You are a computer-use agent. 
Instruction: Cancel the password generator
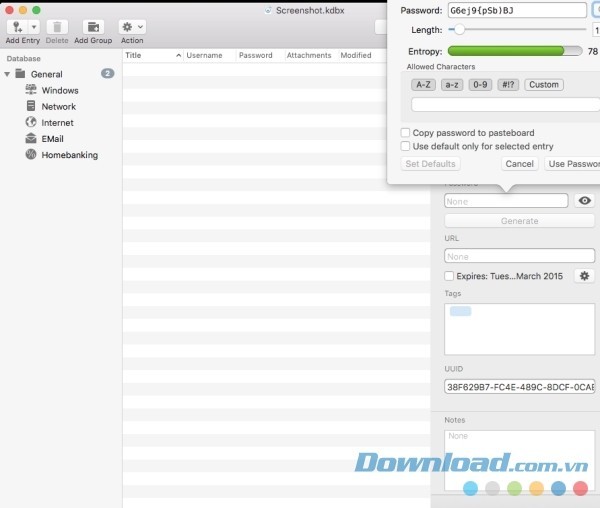tap(519, 164)
